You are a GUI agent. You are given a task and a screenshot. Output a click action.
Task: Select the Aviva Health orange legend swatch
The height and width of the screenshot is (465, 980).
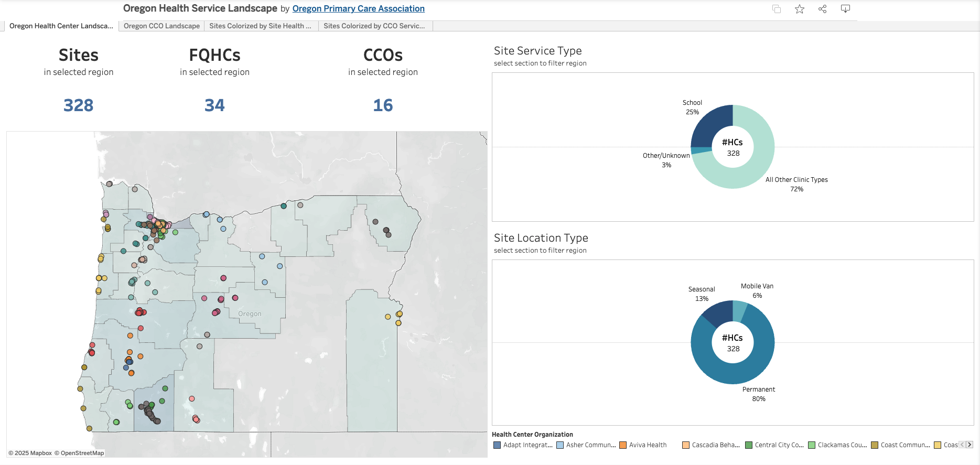pyautogui.click(x=623, y=445)
